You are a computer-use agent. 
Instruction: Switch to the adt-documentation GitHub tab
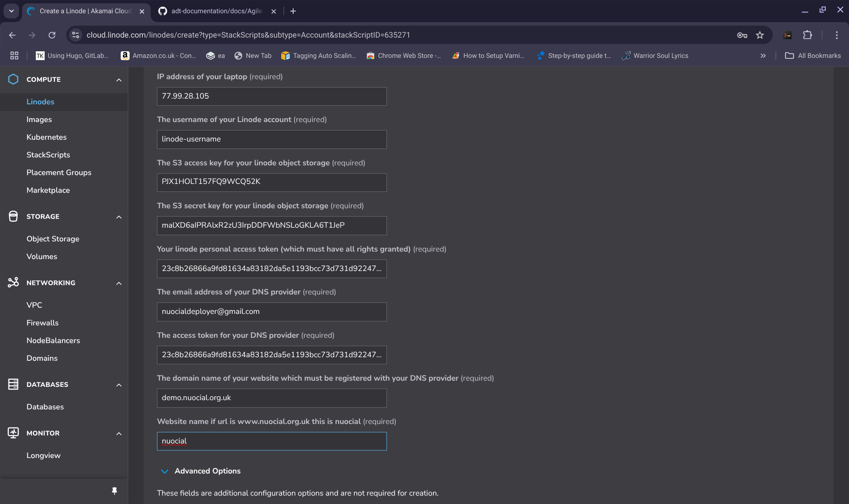point(217,11)
